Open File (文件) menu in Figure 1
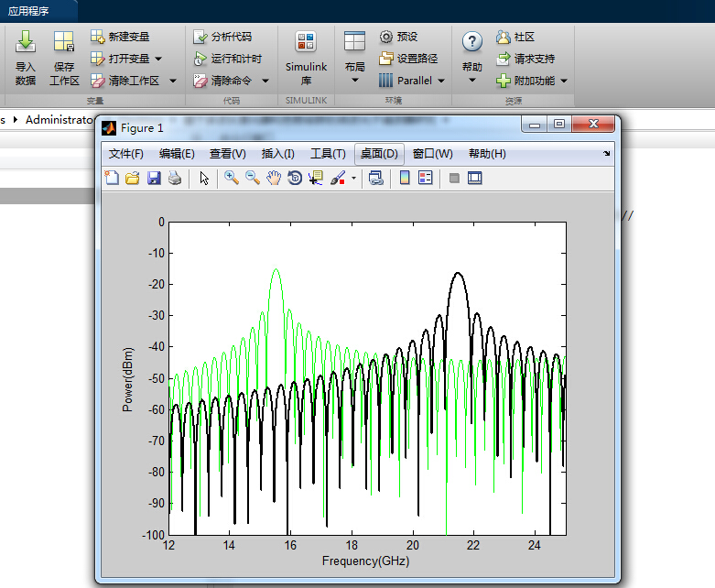This screenshot has width=715, height=588. click(x=125, y=154)
